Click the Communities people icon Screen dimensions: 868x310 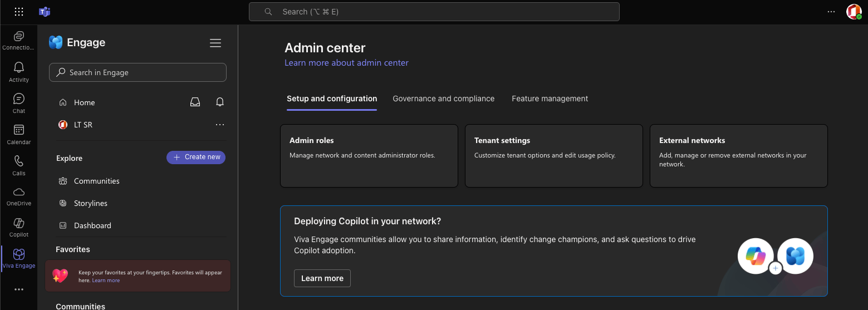click(63, 181)
